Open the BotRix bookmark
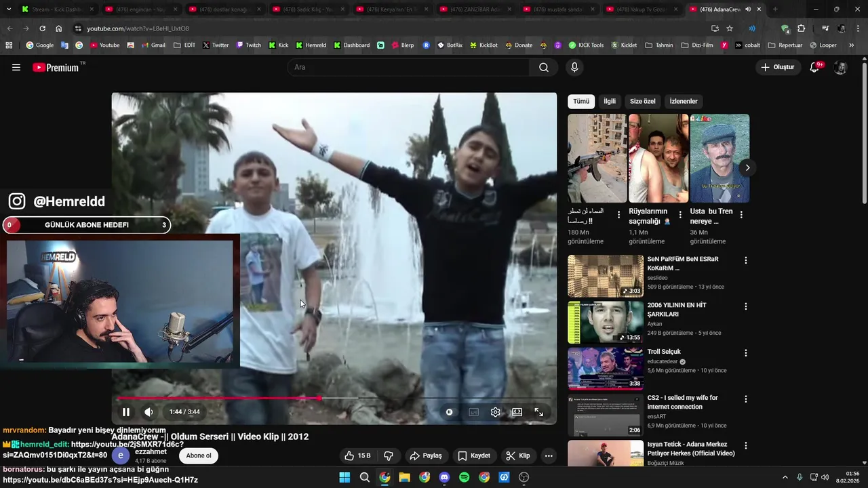868x488 pixels. pyautogui.click(x=450, y=45)
